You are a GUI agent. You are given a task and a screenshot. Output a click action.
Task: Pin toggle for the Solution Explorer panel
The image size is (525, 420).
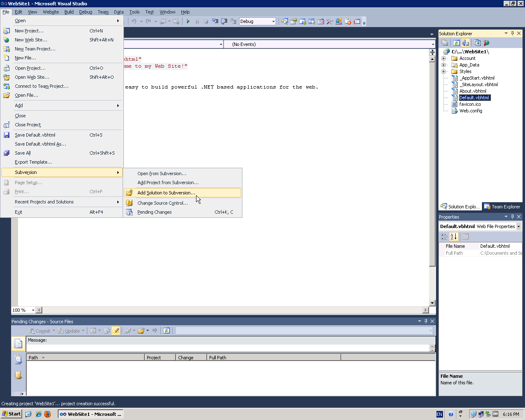pos(512,33)
